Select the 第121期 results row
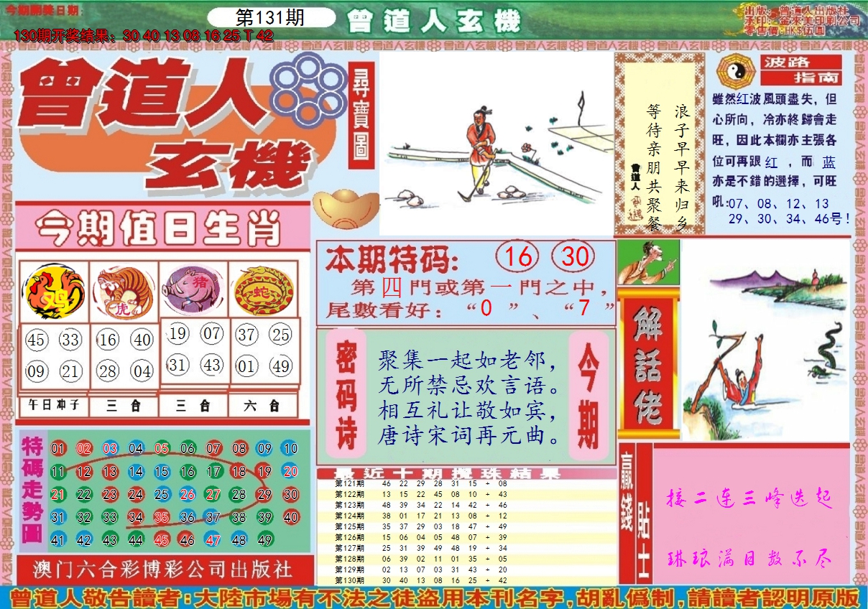The image size is (868, 609). (x=466, y=485)
